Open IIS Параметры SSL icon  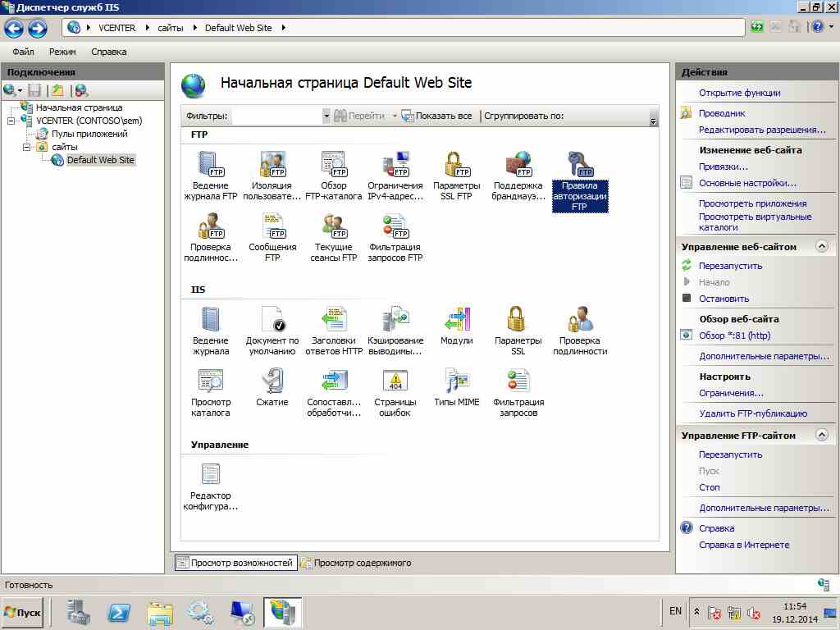coord(518,331)
